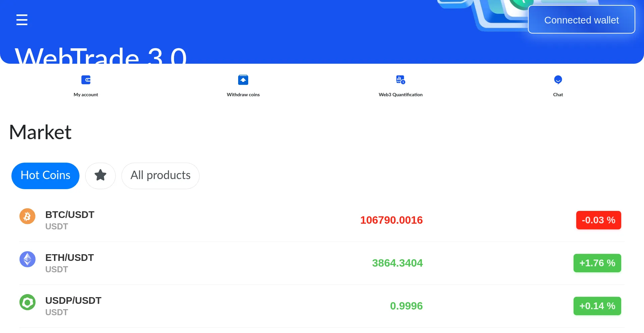Click the Ethereum coin logo

pyautogui.click(x=28, y=259)
